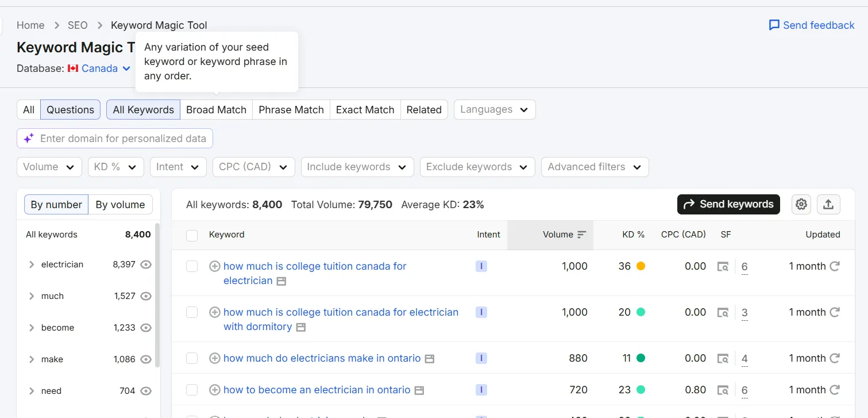Open the Languages dropdown
The height and width of the screenshot is (418, 868).
pos(495,109)
